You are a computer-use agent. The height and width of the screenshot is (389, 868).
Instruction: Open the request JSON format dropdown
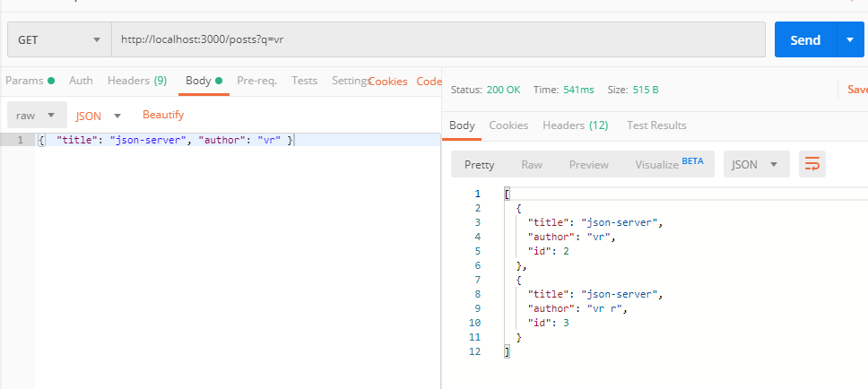click(99, 116)
